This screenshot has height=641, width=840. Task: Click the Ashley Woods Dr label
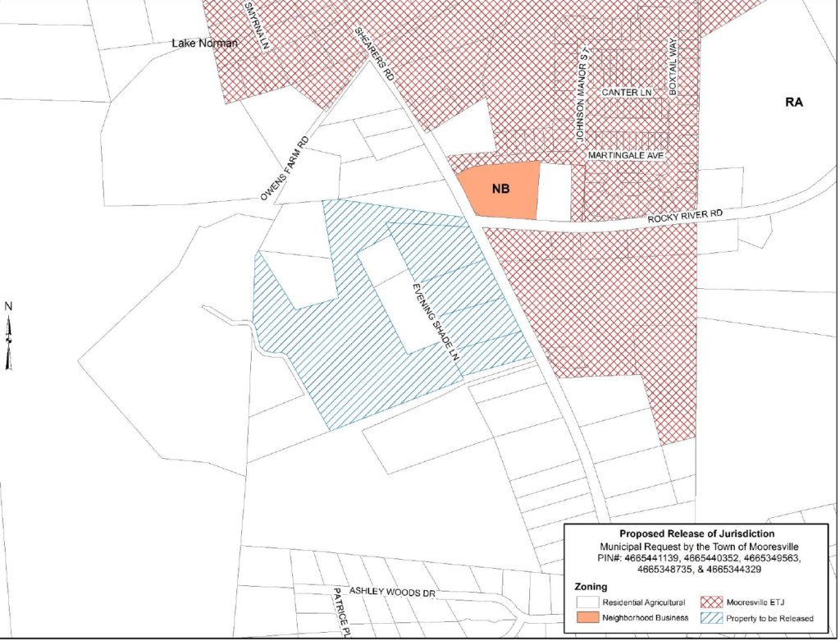click(392, 592)
